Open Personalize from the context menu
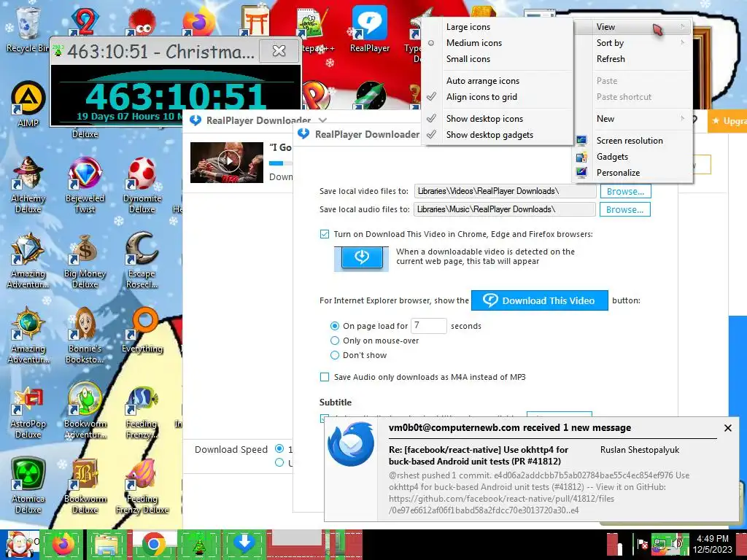747x560 pixels. (x=632, y=173)
